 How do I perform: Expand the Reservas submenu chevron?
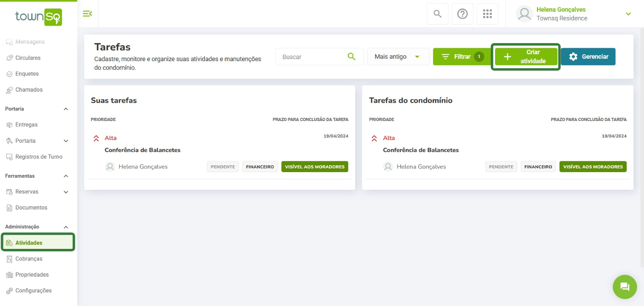66,192
